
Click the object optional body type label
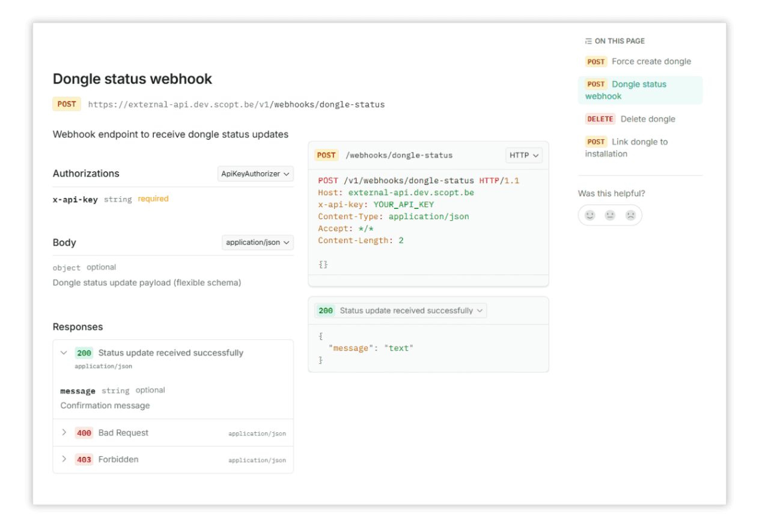pos(85,268)
